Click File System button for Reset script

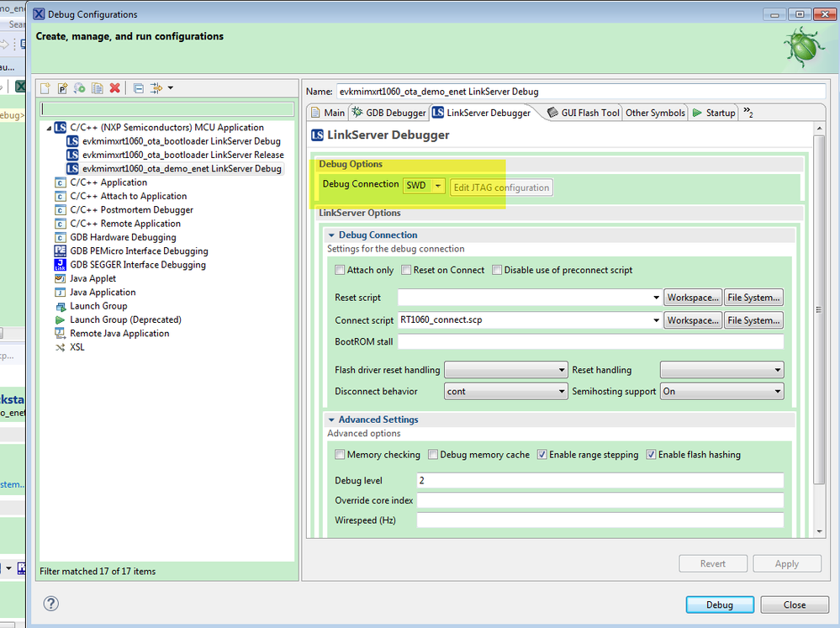[x=753, y=298]
